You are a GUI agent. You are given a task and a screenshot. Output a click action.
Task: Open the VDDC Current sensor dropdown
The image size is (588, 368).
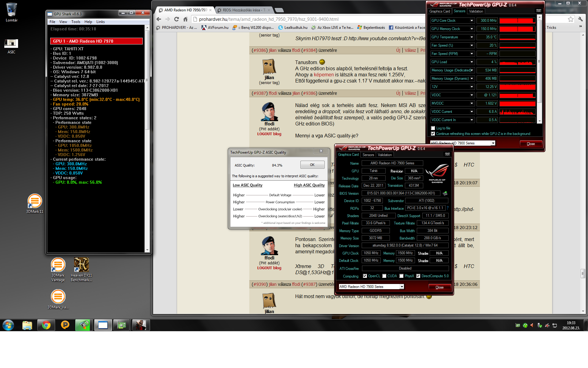tap(471, 112)
